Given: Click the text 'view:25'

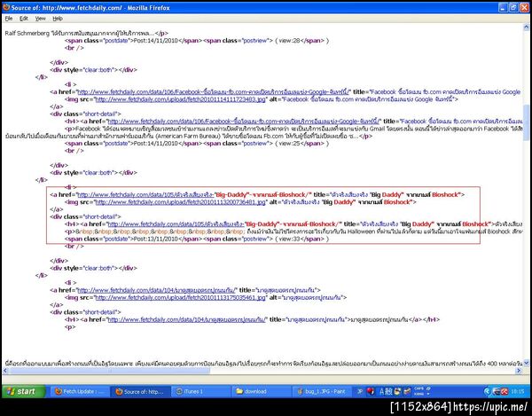Looking at the screenshot, I should pyautogui.click(x=290, y=144).
